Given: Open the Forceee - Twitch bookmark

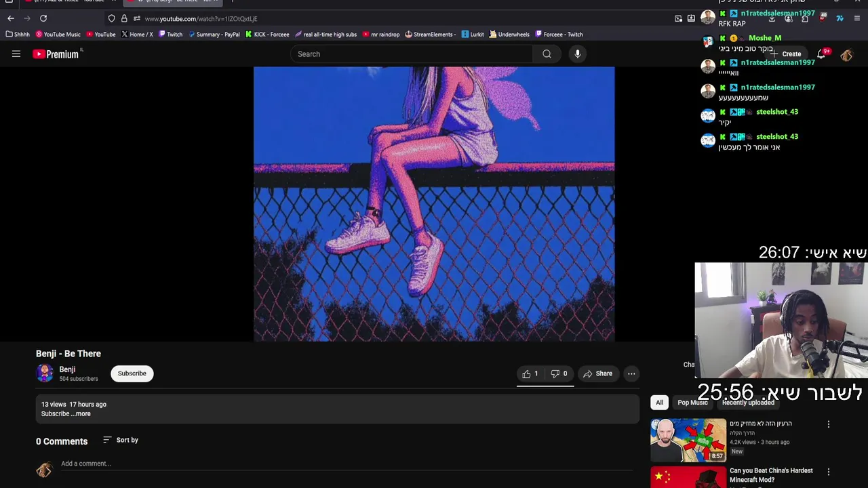Looking at the screenshot, I should [559, 35].
